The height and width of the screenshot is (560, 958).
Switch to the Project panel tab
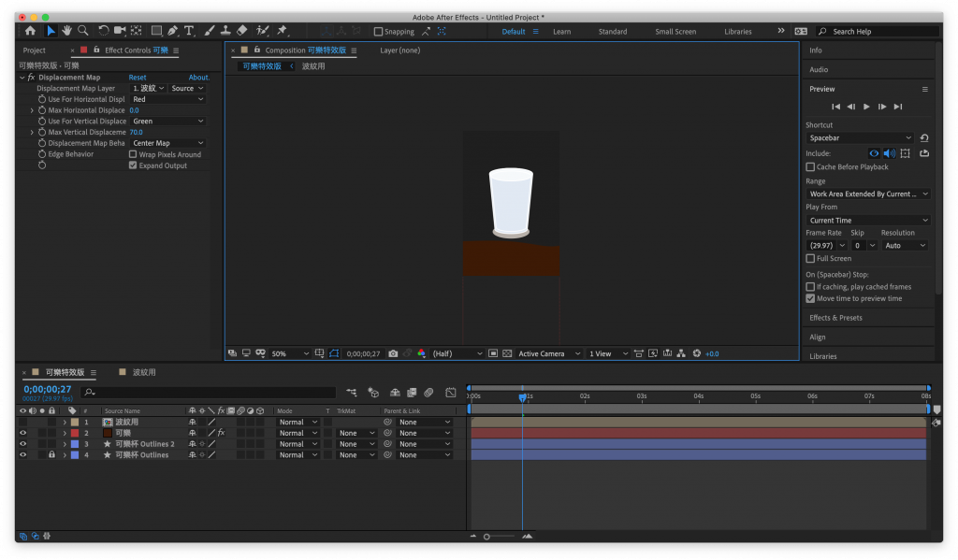point(35,50)
